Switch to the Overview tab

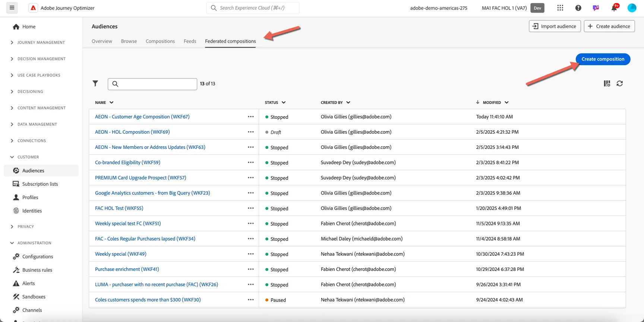click(102, 41)
